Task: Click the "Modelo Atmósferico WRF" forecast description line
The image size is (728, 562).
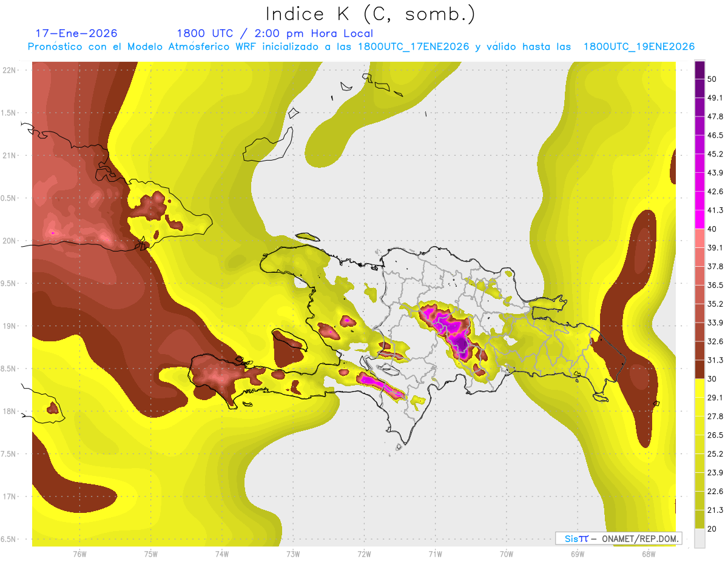Action: pos(361,47)
